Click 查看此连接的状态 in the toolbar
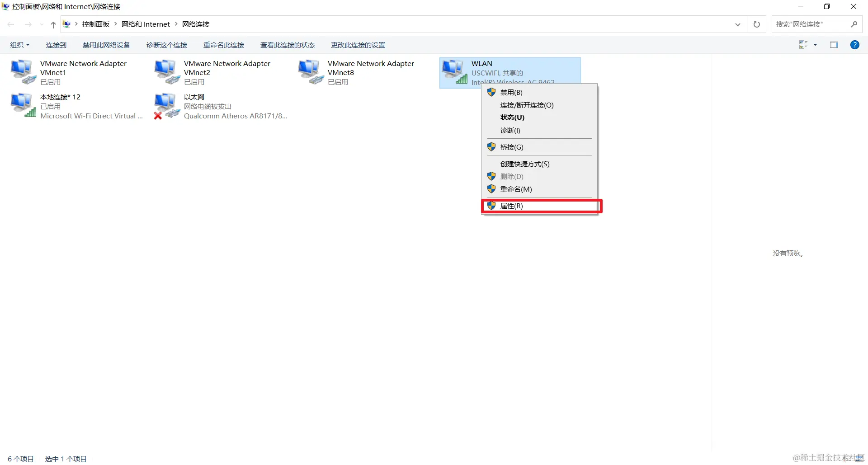The height and width of the screenshot is (465, 868). click(x=288, y=45)
